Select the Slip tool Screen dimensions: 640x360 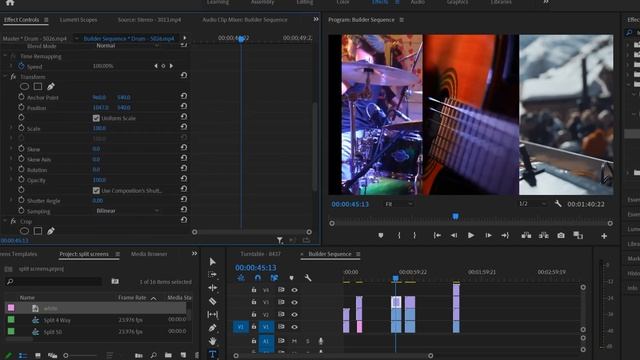[x=212, y=314]
